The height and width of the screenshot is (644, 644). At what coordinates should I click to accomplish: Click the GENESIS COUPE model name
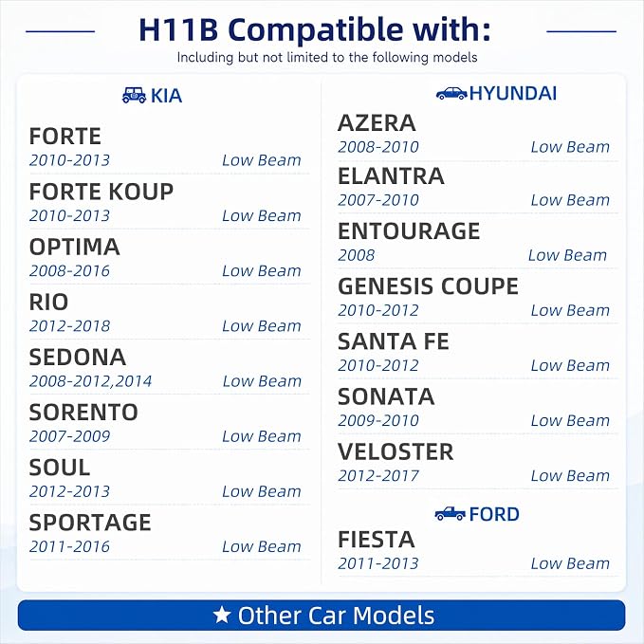(428, 286)
